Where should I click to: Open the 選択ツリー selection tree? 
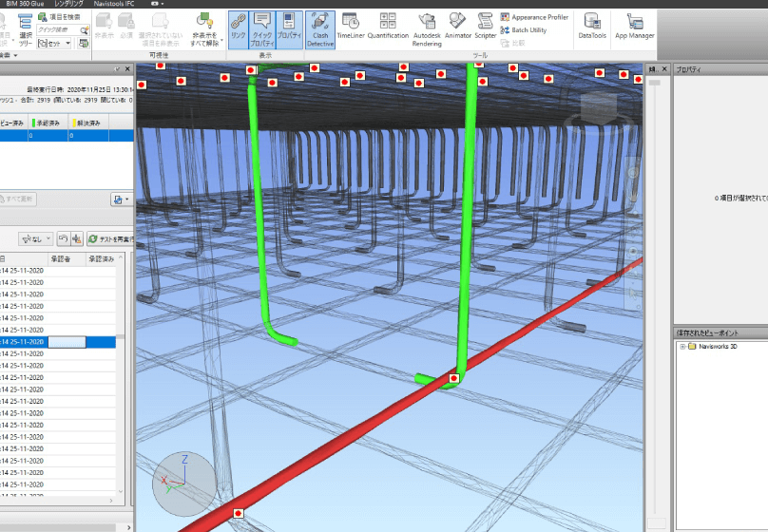pos(25,30)
